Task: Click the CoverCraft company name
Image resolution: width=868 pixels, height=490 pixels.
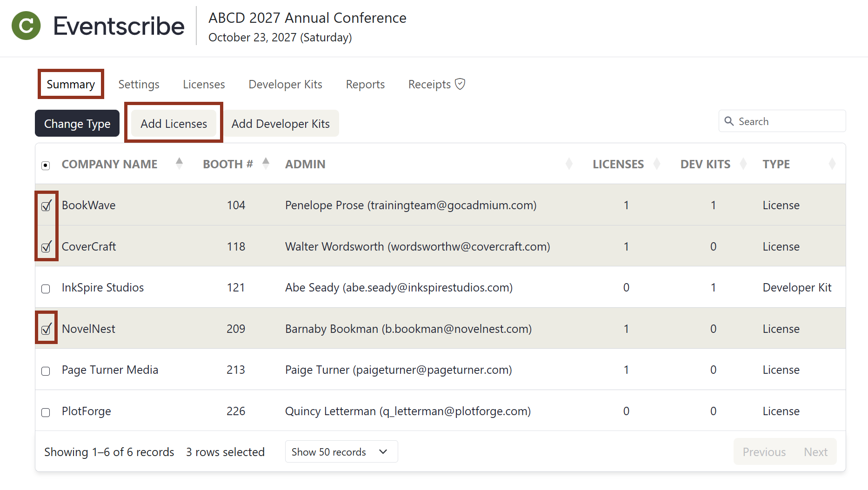Action: 89,246
